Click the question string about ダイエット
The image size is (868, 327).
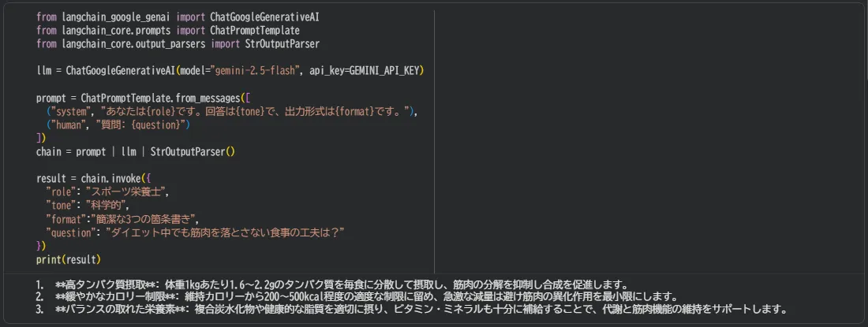coord(226,232)
